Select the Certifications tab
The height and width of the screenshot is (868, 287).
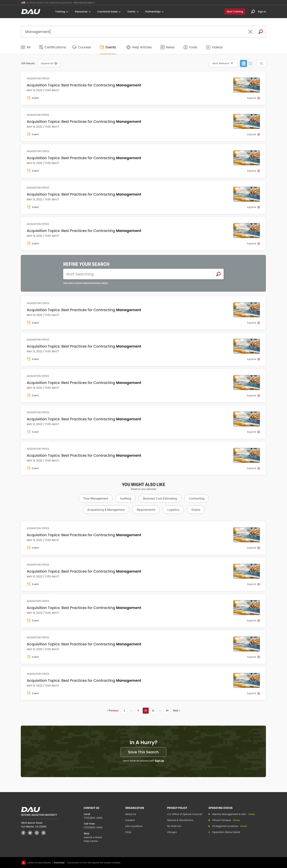(52, 47)
